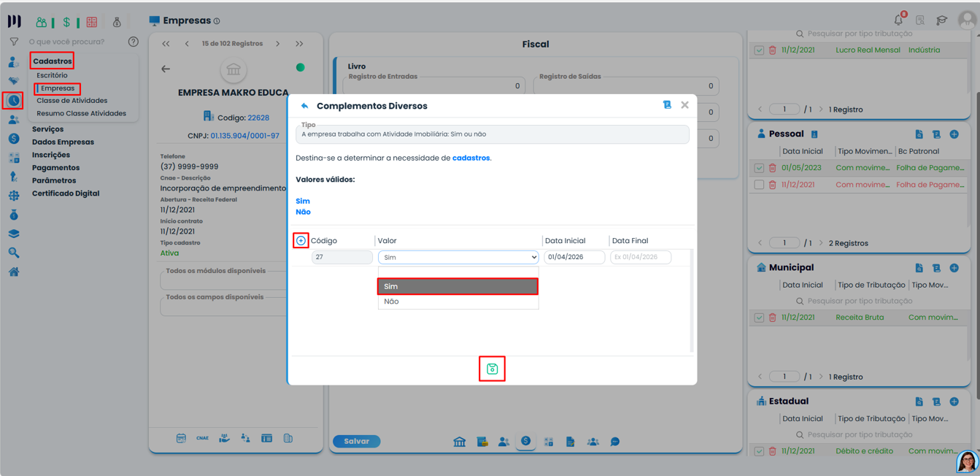Image resolution: width=980 pixels, height=476 pixels.
Task: Go to previous record with left chevron
Action: pos(187,44)
